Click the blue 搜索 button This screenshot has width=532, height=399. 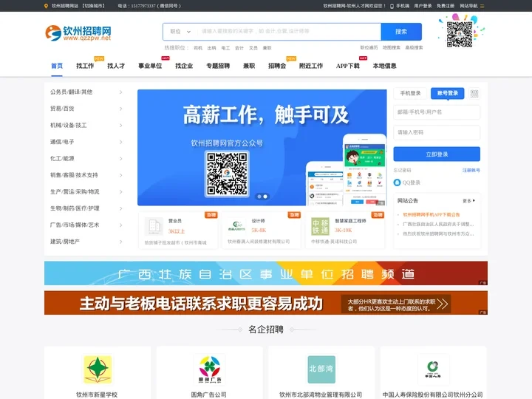[401, 32]
